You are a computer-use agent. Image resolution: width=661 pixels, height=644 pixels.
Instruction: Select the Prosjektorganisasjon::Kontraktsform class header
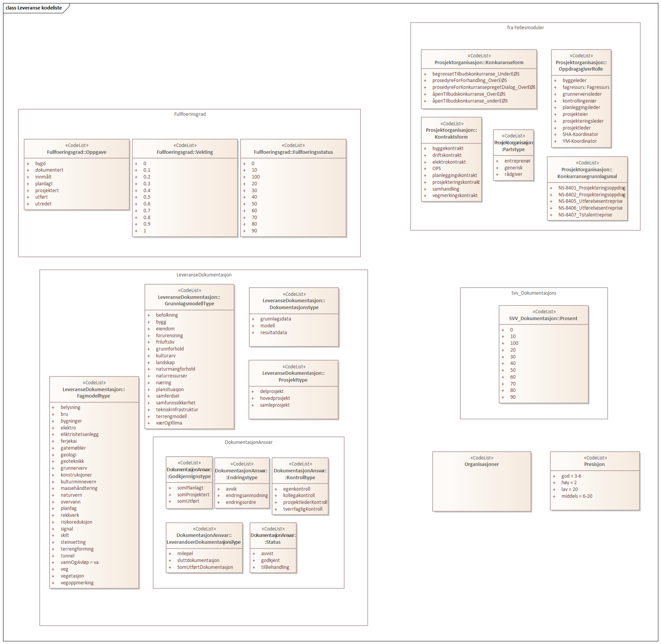pyautogui.click(x=451, y=130)
